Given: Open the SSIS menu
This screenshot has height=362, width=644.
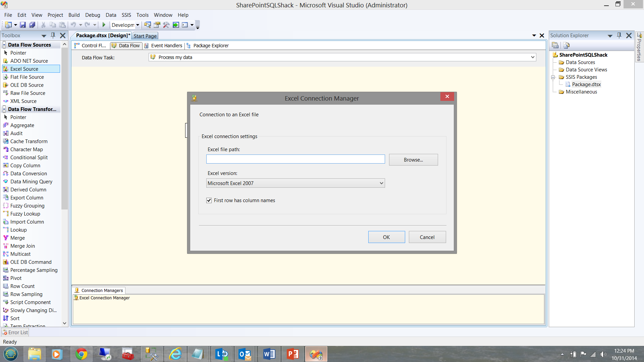Looking at the screenshot, I should pyautogui.click(x=126, y=15).
